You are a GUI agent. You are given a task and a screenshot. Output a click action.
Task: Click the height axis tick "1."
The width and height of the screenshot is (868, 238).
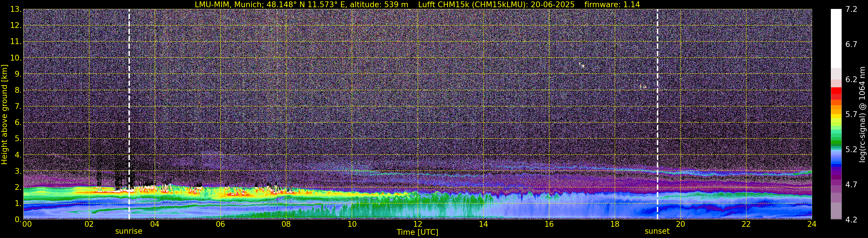18,204
